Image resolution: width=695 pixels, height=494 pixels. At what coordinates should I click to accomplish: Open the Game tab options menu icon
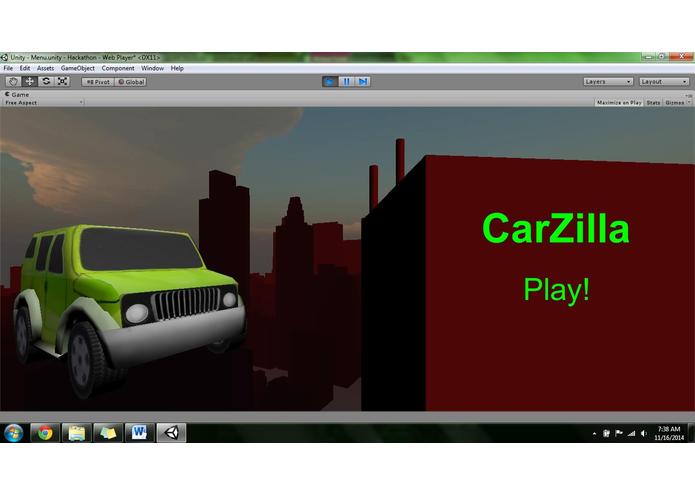[x=688, y=95]
